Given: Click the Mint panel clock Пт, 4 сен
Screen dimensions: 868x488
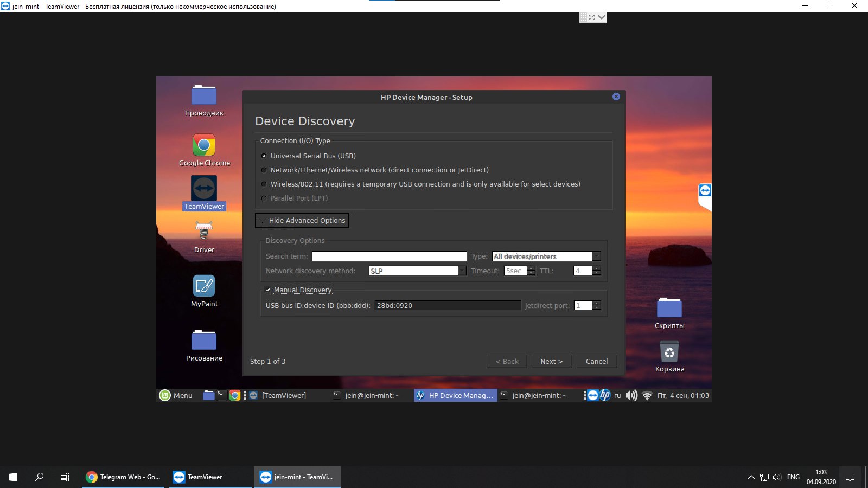Looking at the screenshot, I should (x=683, y=395).
